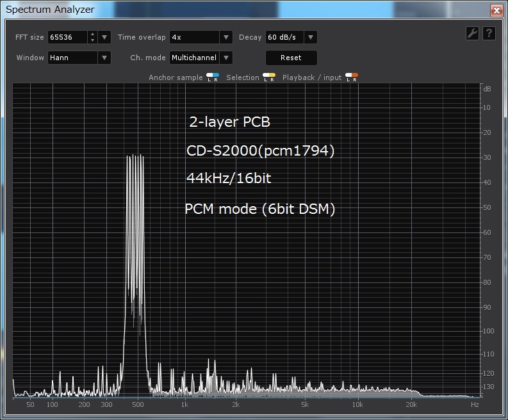Click the Anchor sample label

(x=176, y=77)
